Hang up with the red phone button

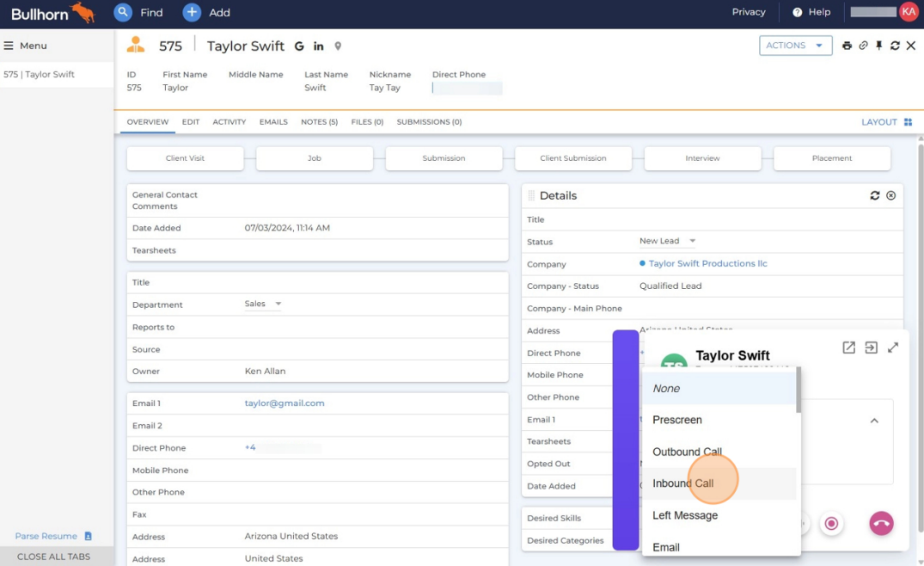coord(882,524)
